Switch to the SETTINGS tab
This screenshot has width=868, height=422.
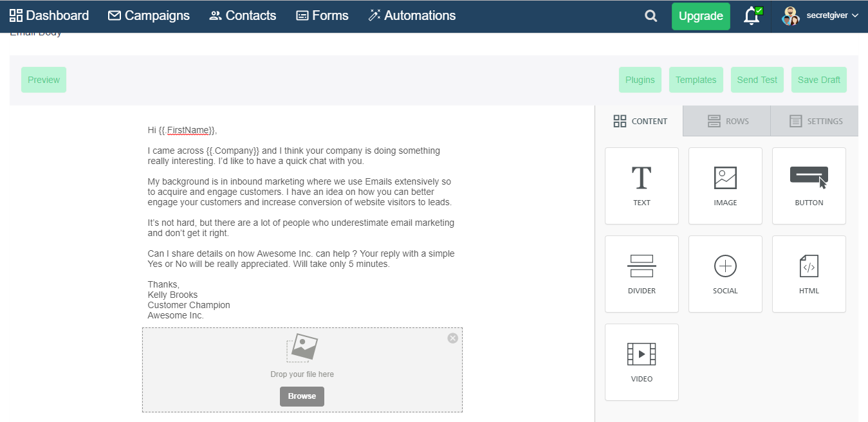coord(815,121)
